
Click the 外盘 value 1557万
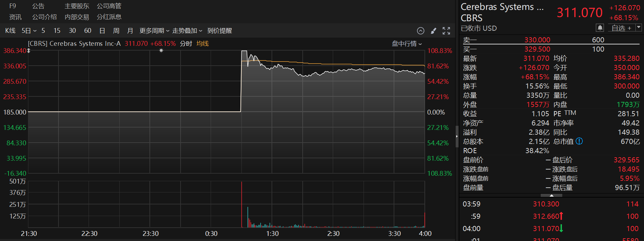click(x=538, y=105)
